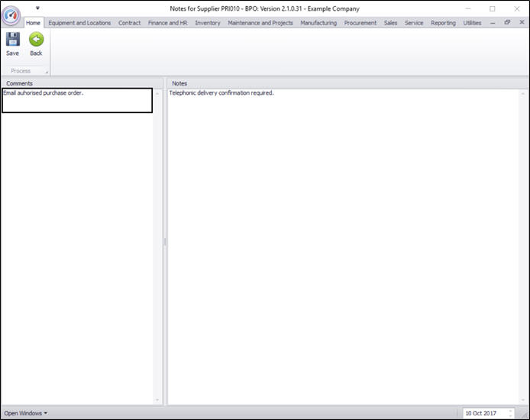The height and width of the screenshot is (420, 530).
Task: Open the Service ribbon tab
Action: pos(414,23)
